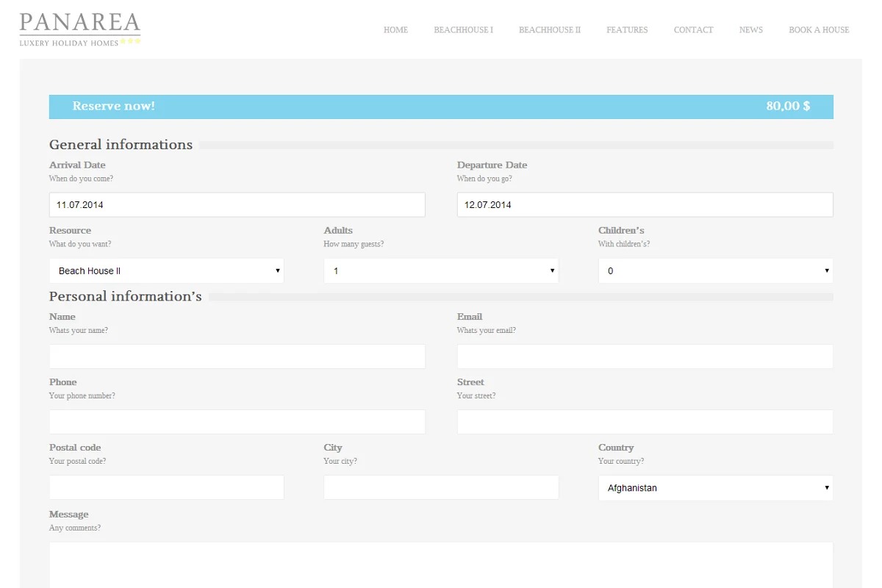
Task: Expand the Country dropdown
Action: [x=715, y=488]
